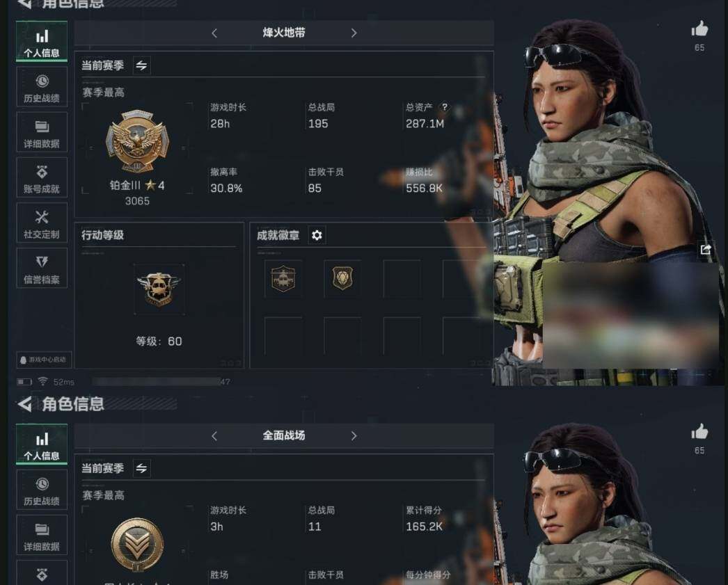Go to next mode right of 烽火地带
Screen dimensions: 728x585
tap(354, 33)
